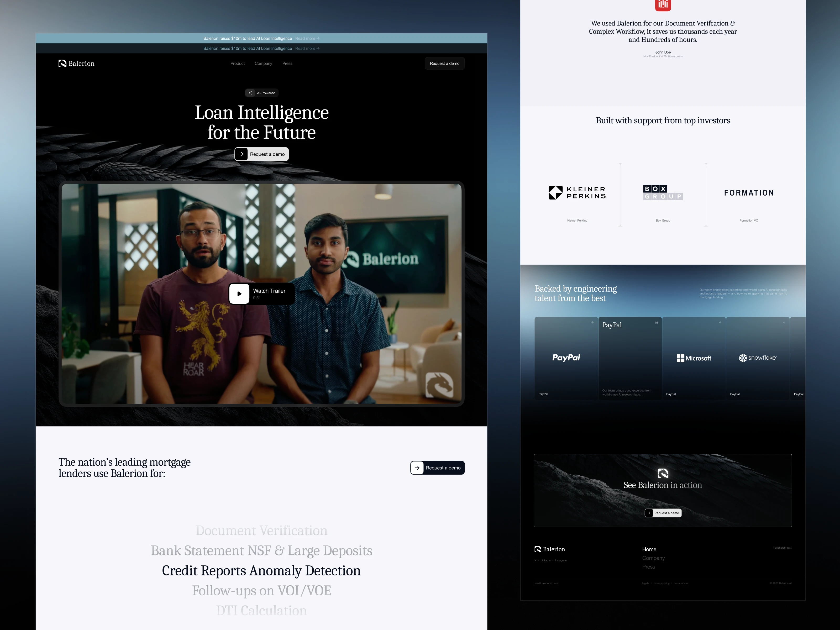Expand the Microsoft card plus icon
The image size is (840, 630).
point(720,322)
